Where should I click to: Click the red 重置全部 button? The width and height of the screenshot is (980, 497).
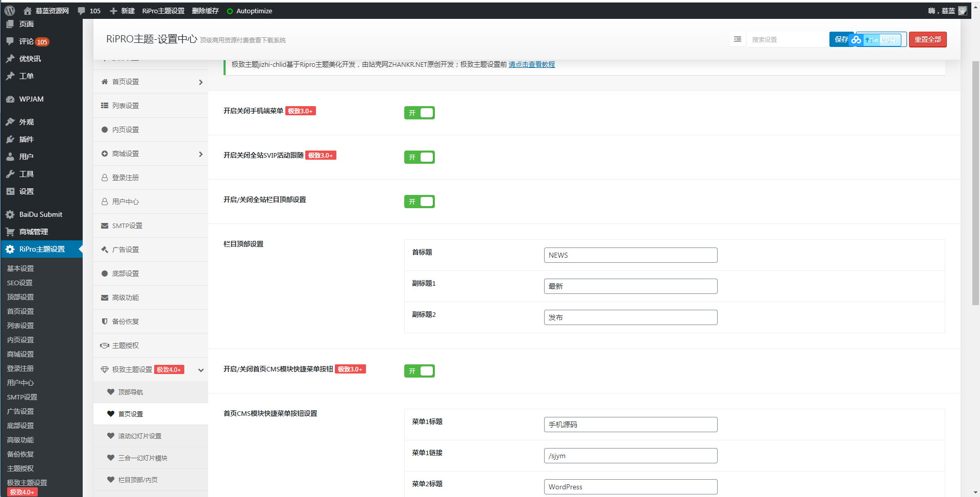pyautogui.click(x=928, y=39)
